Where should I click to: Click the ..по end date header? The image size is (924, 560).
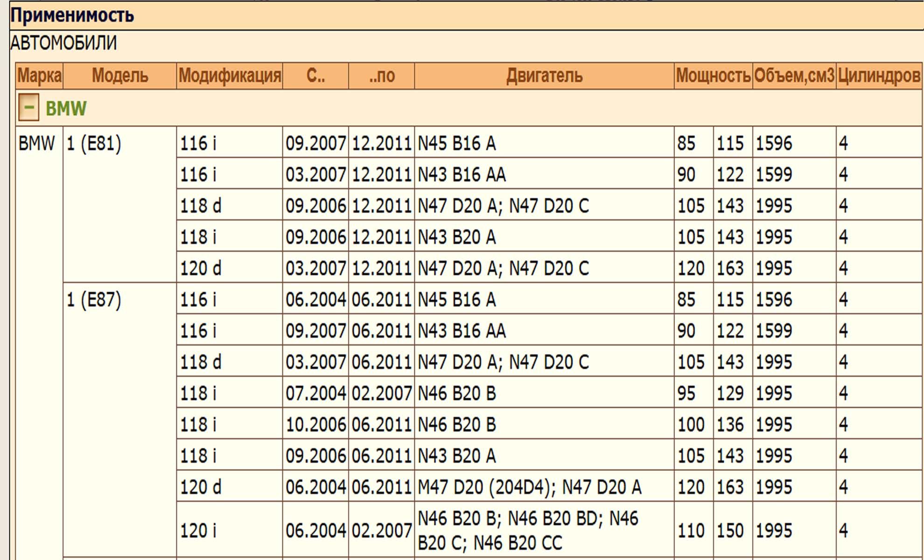pos(381,76)
